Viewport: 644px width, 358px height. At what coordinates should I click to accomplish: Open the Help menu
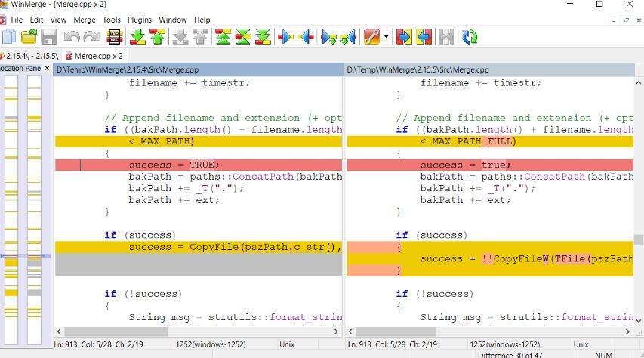click(x=202, y=20)
